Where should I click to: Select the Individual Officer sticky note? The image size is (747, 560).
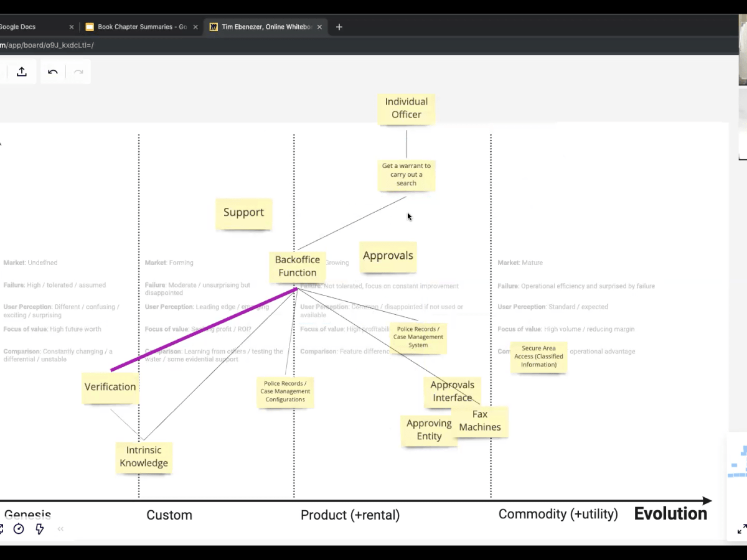[406, 108]
